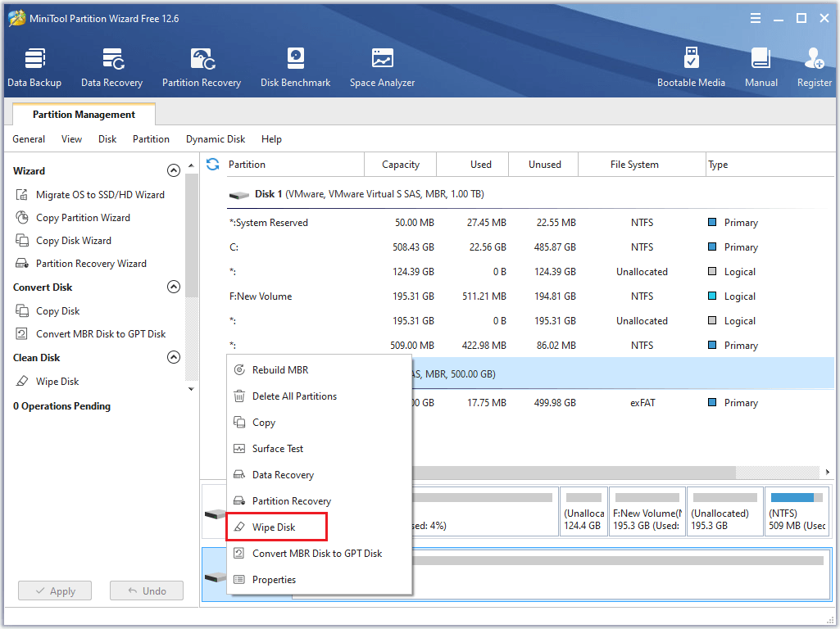Screen dimensions: 840x629
Task: Collapse the Clean Disk section
Action: [x=174, y=358]
